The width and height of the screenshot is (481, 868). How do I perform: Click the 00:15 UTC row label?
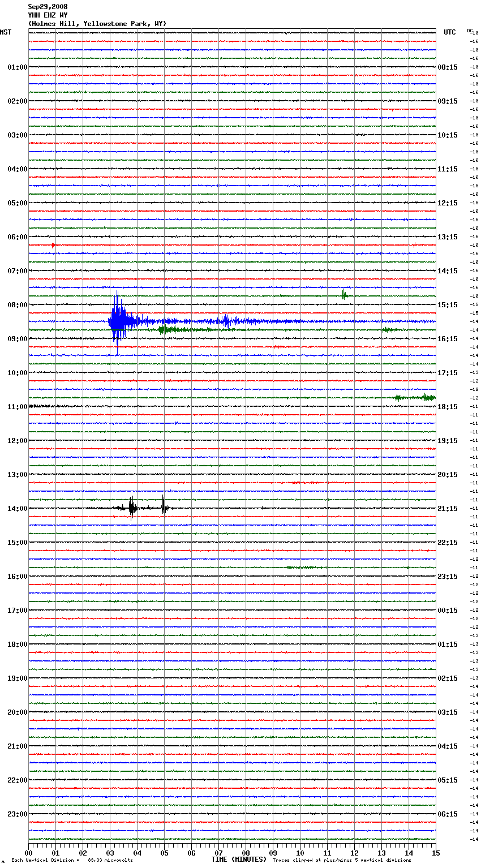point(448,611)
